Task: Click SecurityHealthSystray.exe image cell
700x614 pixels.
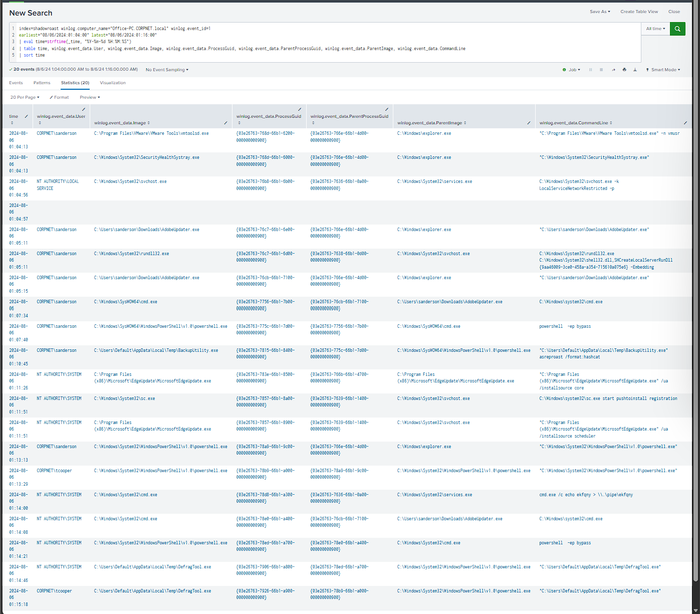Action: [146, 157]
